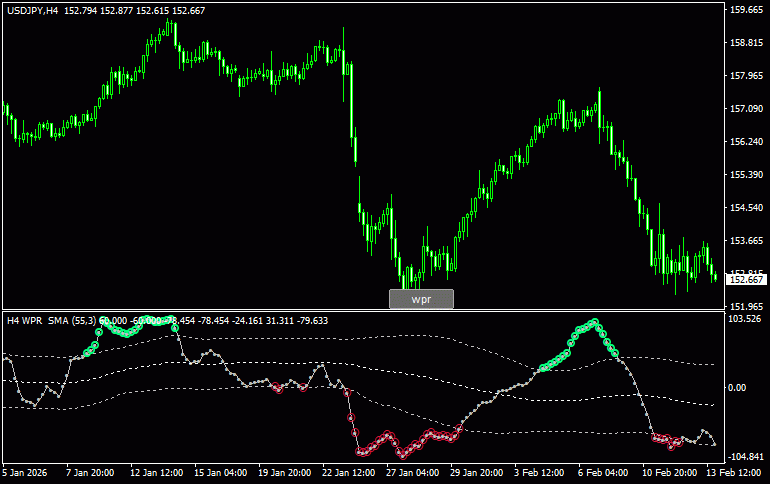
Task: Click the 27 Jan 04:00 time label
Action: pos(411,472)
